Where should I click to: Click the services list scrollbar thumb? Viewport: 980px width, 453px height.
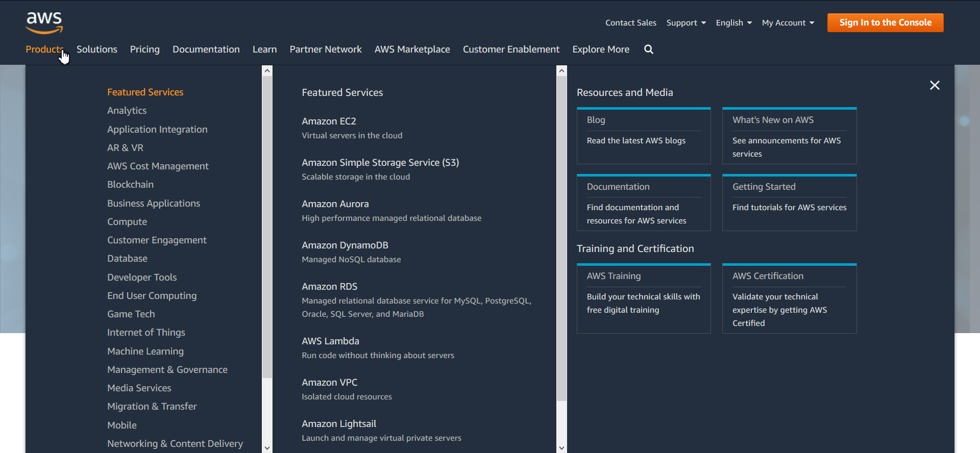561,239
